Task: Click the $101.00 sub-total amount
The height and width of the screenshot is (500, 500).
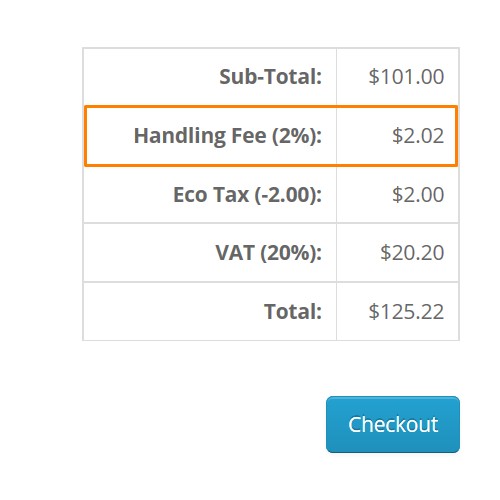Action: 406,77
